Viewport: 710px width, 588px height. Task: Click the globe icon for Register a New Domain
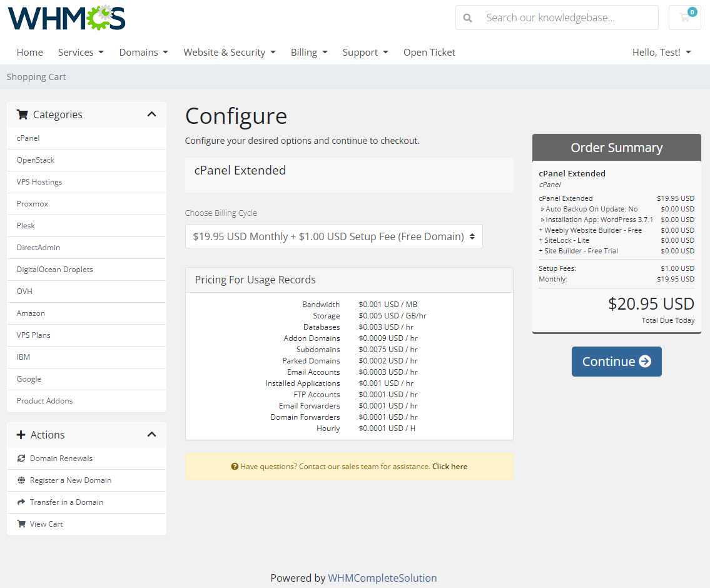(21, 480)
